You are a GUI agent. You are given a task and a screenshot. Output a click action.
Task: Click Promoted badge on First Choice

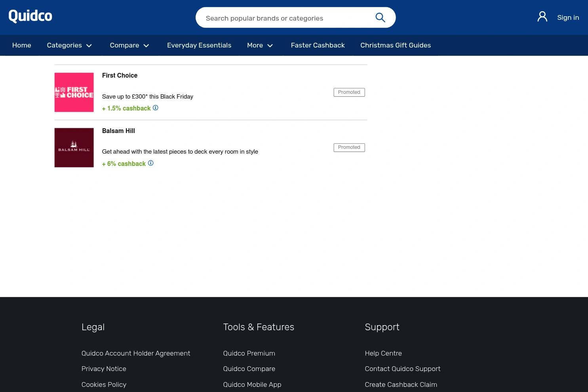click(349, 92)
